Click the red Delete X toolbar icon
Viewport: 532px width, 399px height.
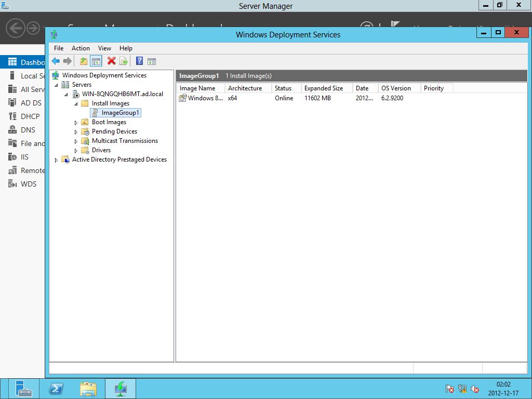click(111, 61)
